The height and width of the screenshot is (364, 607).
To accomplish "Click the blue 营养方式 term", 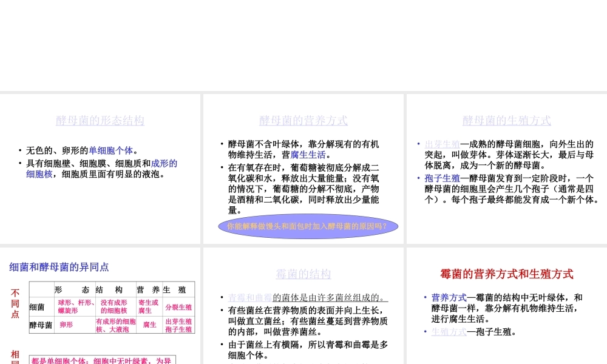I will [x=449, y=297].
